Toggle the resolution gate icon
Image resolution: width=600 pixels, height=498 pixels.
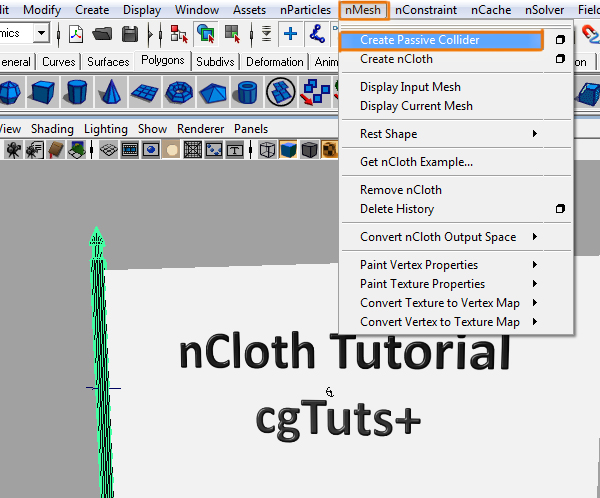point(151,150)
